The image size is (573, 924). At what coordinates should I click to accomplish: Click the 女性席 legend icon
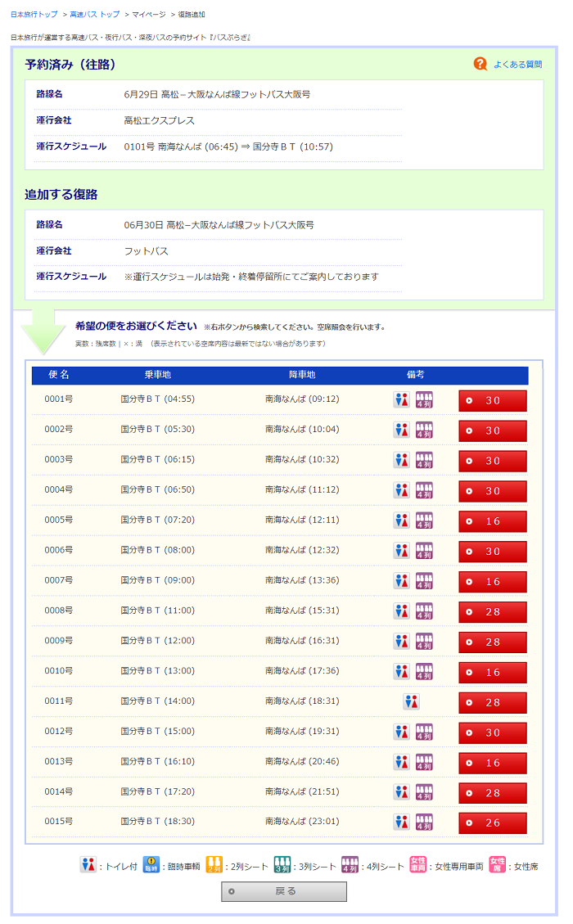(x=497, y=864)
